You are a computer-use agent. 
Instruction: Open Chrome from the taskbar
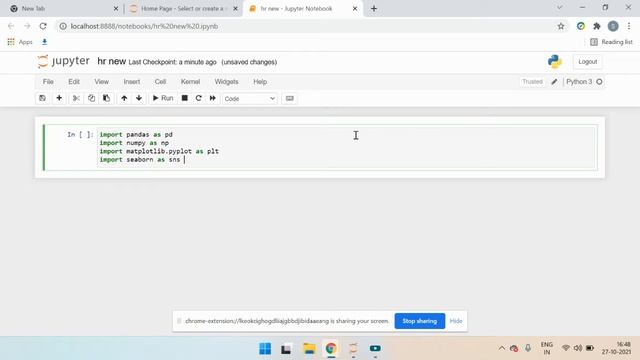pos(331,349)
